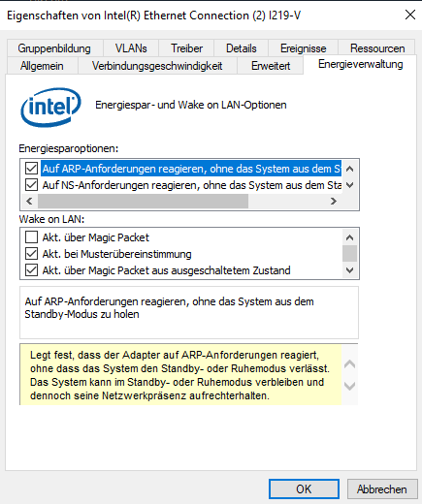The width and height of the screenshot is (422, 504).
Task: Select the 'Akt. über Magic Packet' row text
Action: coord(96,237)
